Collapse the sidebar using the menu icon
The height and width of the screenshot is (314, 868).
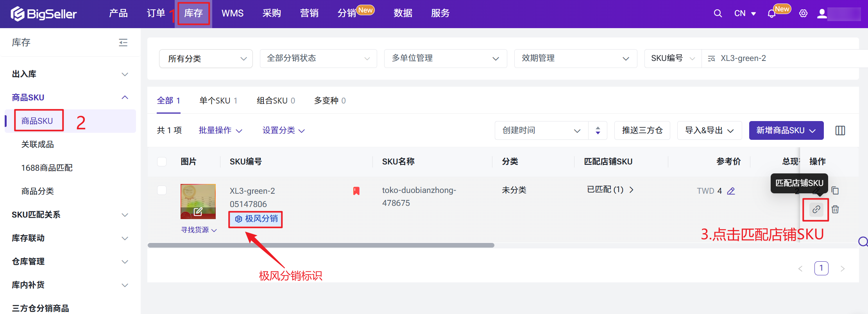click(x=123, y=43)
